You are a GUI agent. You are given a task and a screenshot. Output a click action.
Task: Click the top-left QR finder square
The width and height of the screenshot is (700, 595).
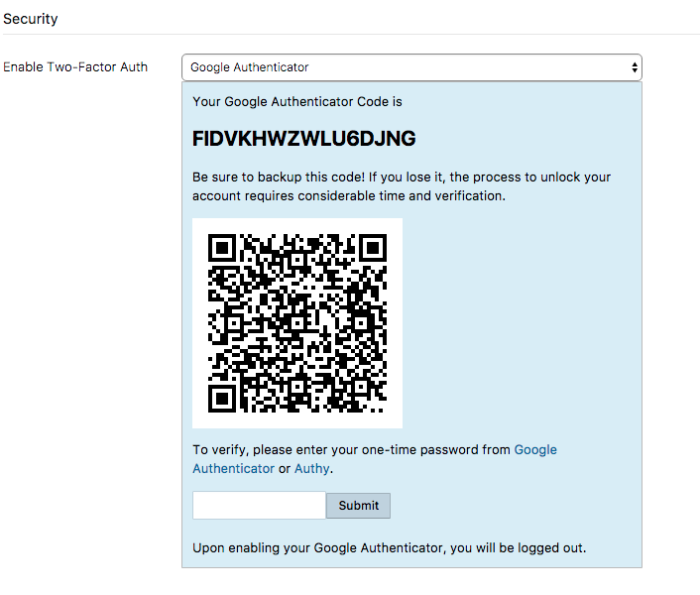(221, 247)
